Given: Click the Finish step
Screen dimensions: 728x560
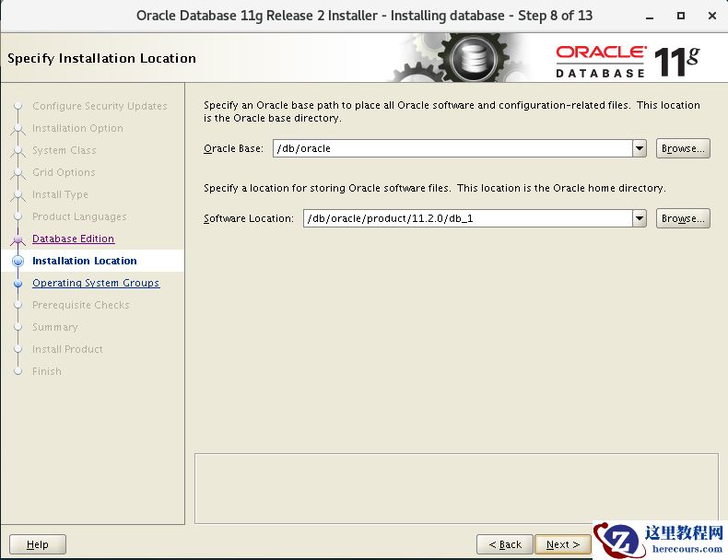Looking at the screenshot, I should [46, 371].
